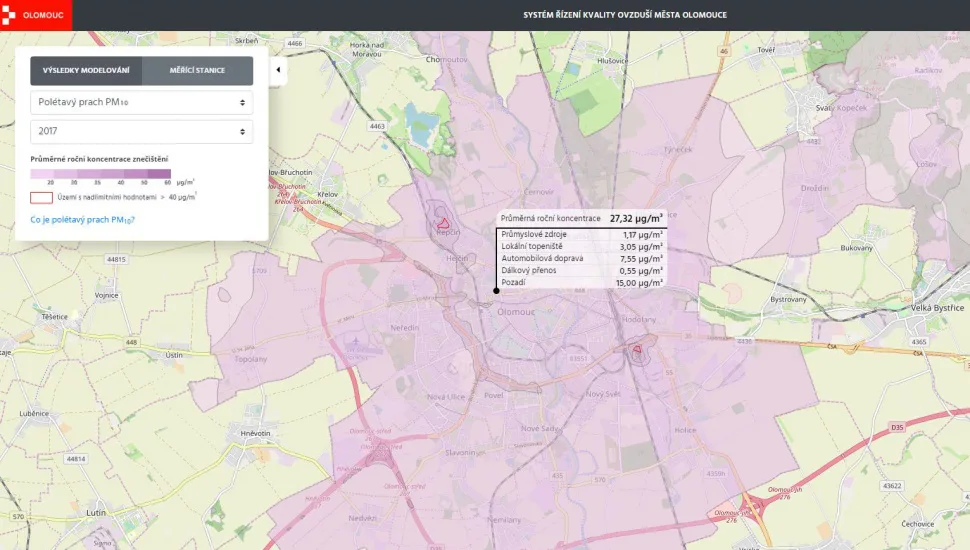Open the Co je polétavý prach PM10 link
Screen dimensions: 970x550
(82, 220)
